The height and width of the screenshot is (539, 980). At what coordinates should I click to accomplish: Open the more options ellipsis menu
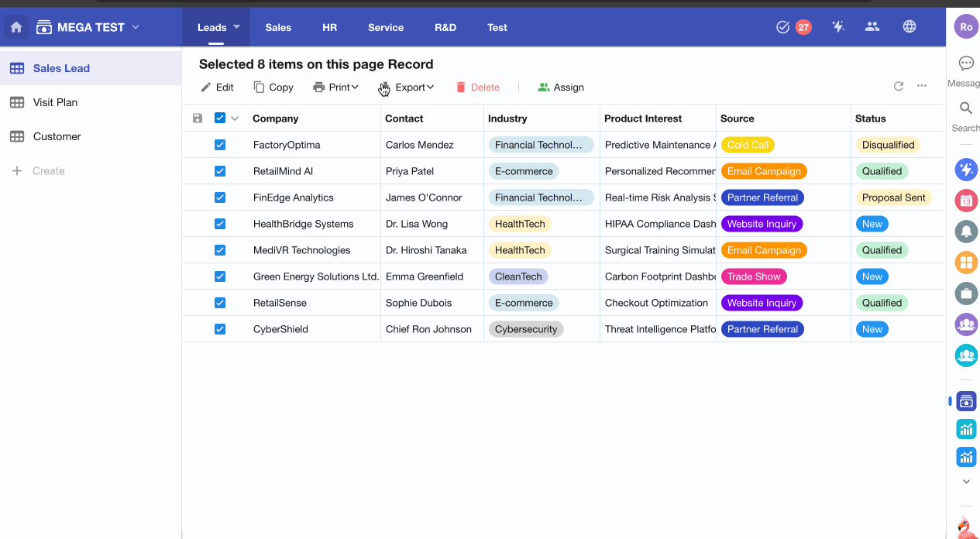(x=922, y=86)
